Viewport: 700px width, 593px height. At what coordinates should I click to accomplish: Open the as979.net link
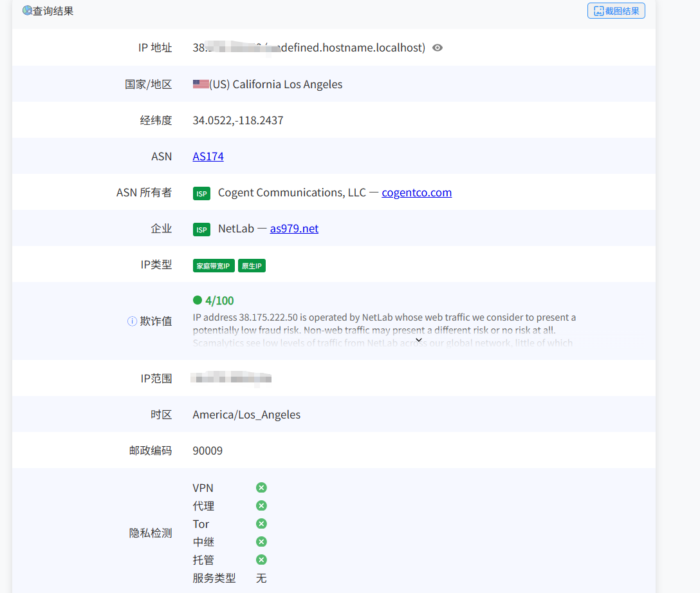294,229
